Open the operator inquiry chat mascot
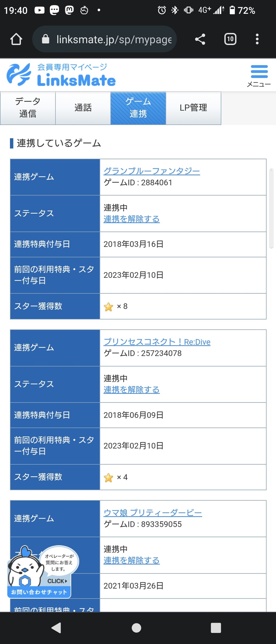276x644 pixels. coord(39,573)
